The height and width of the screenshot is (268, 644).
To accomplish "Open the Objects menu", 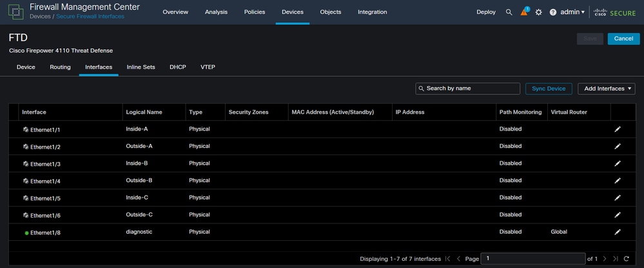I will (x=331, y=12).
